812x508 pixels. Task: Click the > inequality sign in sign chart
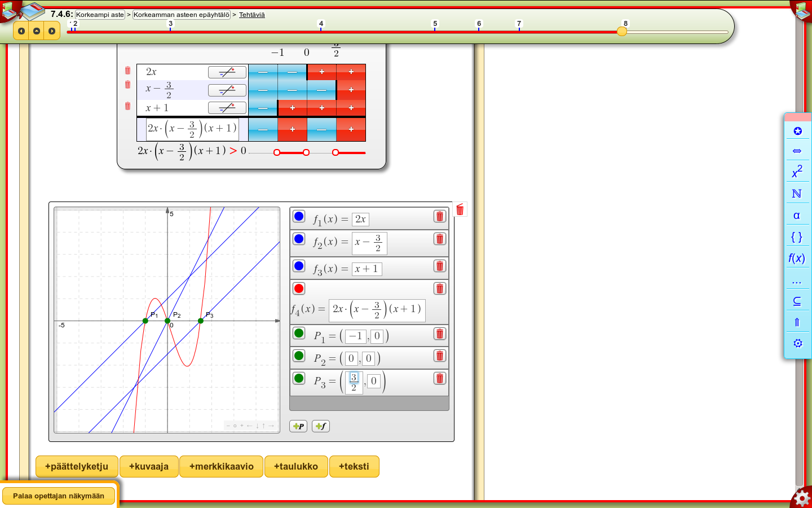point(233,151)
